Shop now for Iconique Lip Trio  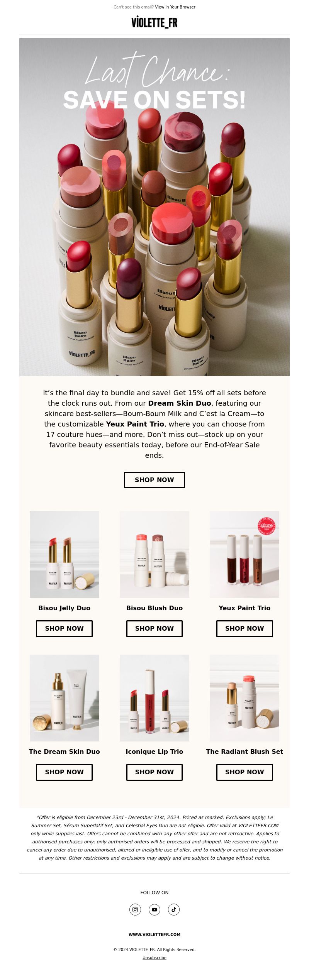154,772
